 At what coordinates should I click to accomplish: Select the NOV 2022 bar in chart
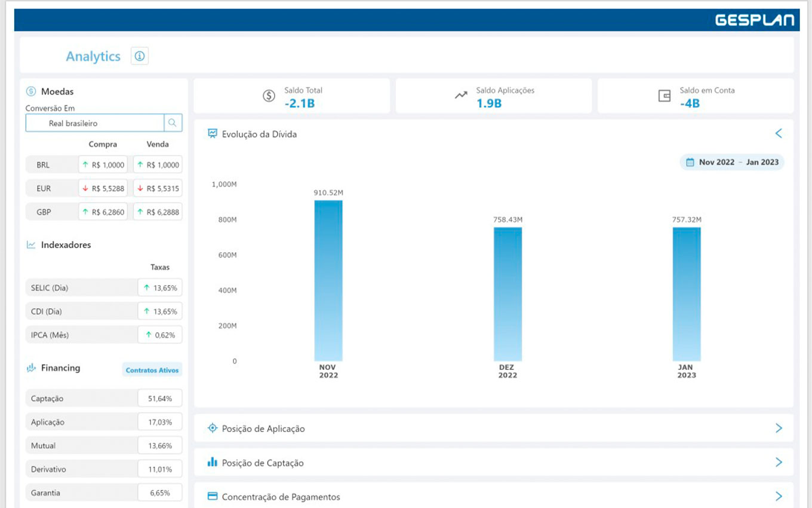click(x=328, y=281)
